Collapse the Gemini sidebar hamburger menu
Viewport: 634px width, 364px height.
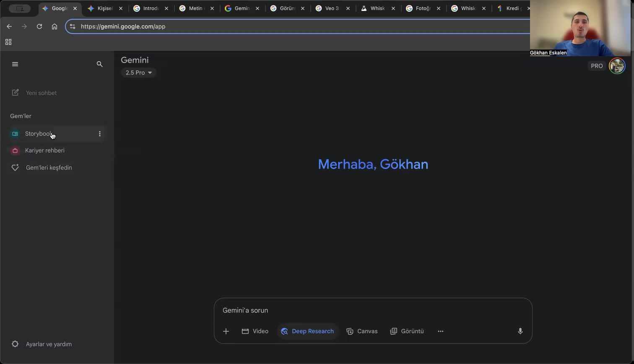click(x=15, y=64)
